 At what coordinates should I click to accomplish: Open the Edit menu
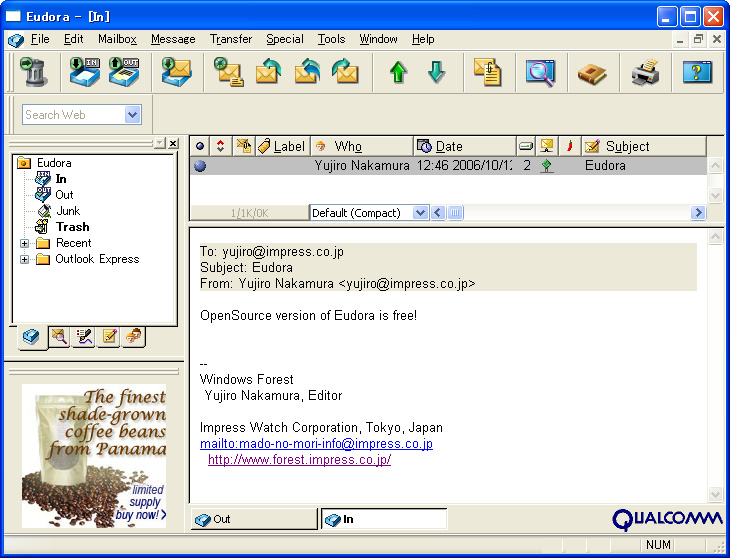click(74, 39)
